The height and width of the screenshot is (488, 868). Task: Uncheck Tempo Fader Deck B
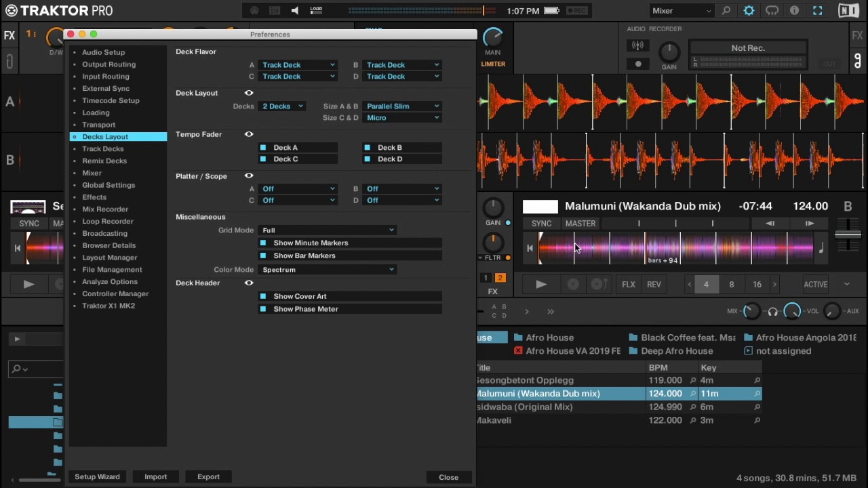[x=368, y=148]
